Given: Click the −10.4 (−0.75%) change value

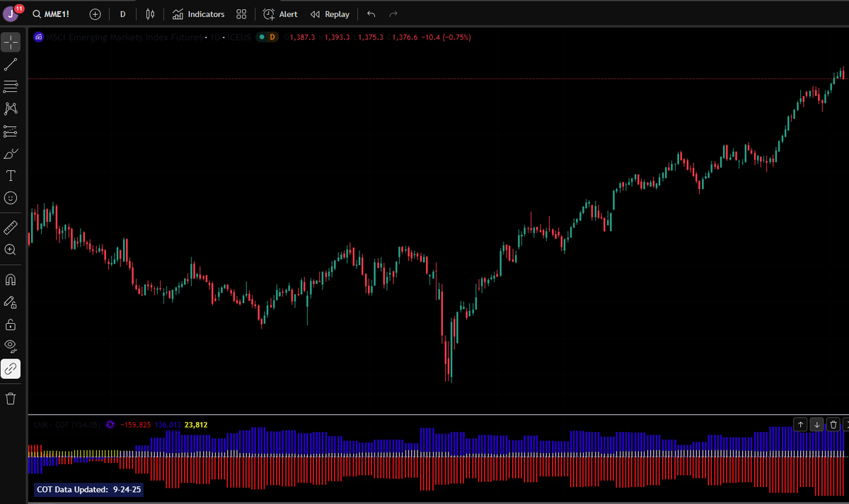Looking at the screenshot, I should click(x=446, y=37).
